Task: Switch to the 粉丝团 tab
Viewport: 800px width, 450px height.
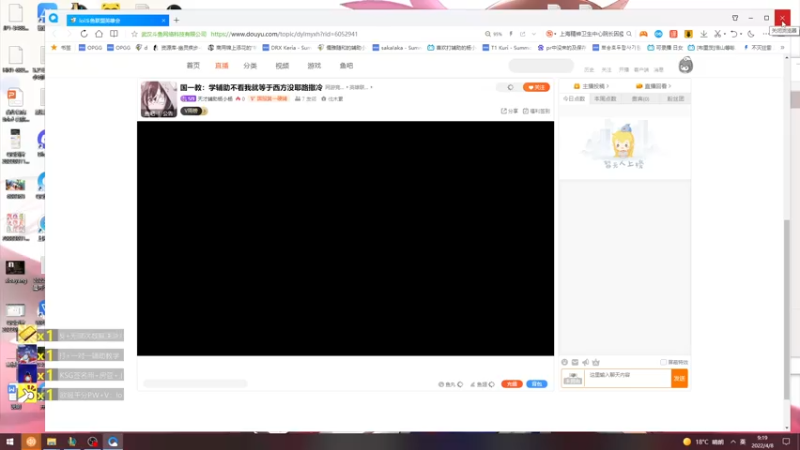Action: (675, 98)
